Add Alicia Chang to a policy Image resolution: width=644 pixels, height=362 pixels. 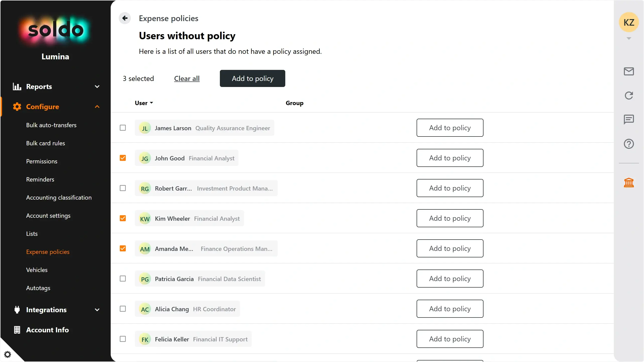coord(450,309)
